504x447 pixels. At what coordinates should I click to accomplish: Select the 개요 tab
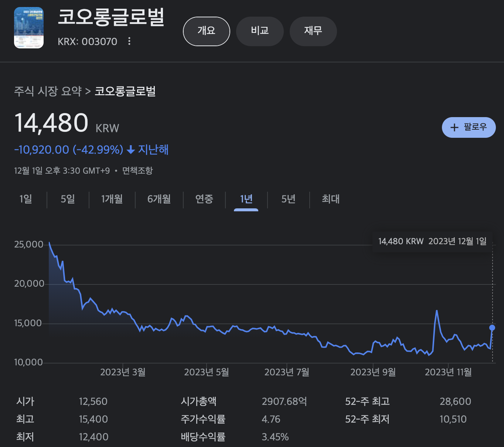[x=207, y=31]
